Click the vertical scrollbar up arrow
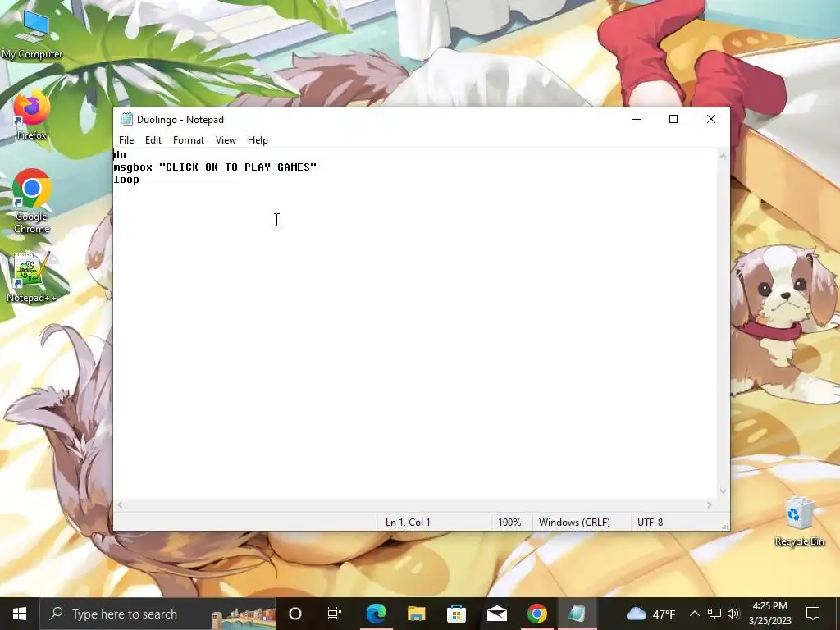The image size is (840, 630). (x=724, y=157)
